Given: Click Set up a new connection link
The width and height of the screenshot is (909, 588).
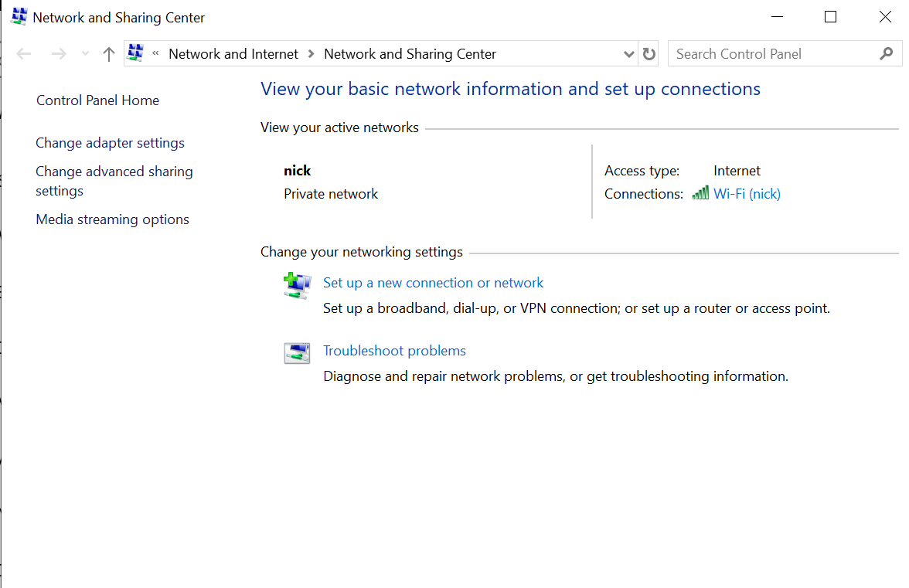Looking at the screenshot, I should (x=433, y=283).
